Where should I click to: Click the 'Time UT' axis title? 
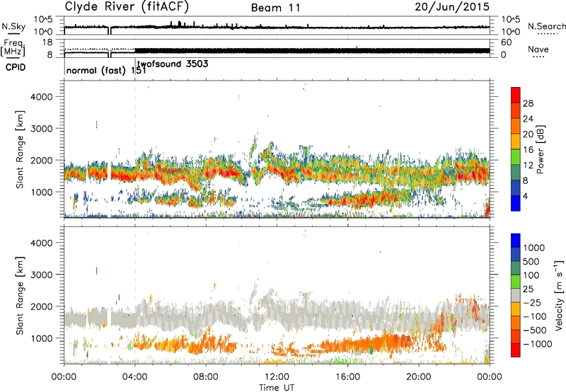277,387
